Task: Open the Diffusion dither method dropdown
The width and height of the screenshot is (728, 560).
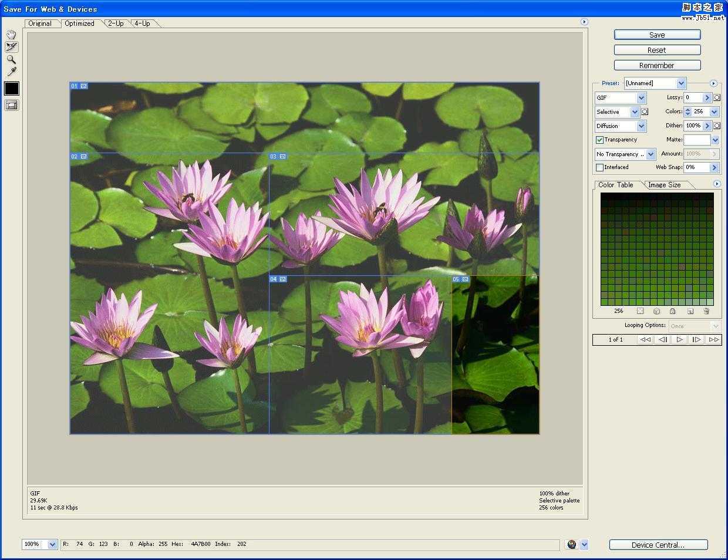Action: point(641,126)
